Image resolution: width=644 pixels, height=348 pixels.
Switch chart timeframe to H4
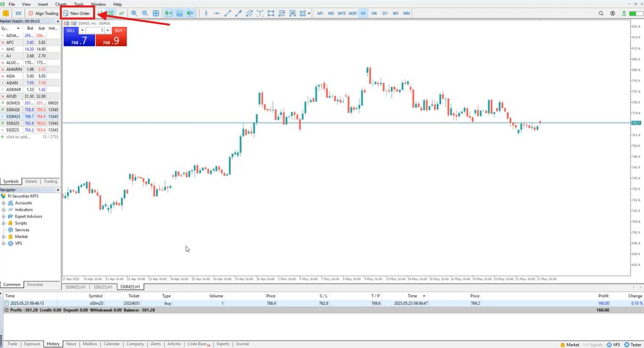pyautogui.click(x=374, y=13)
